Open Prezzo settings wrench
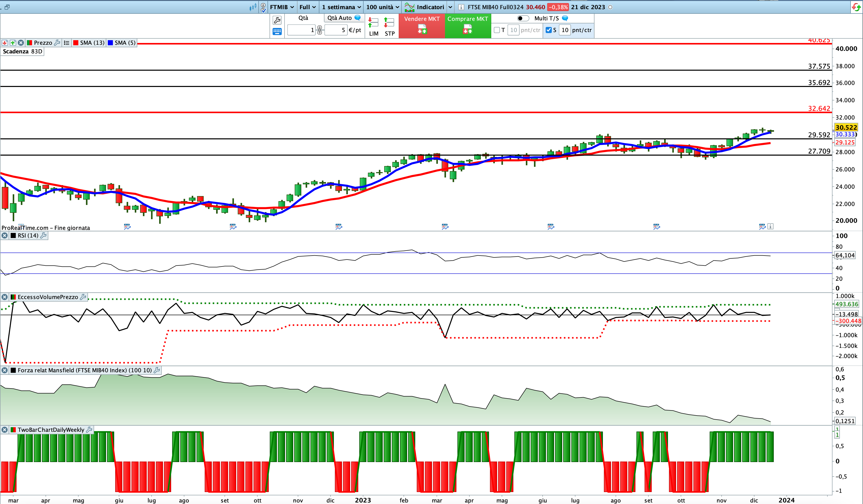The image size is (863, 504). pos(57,42)
